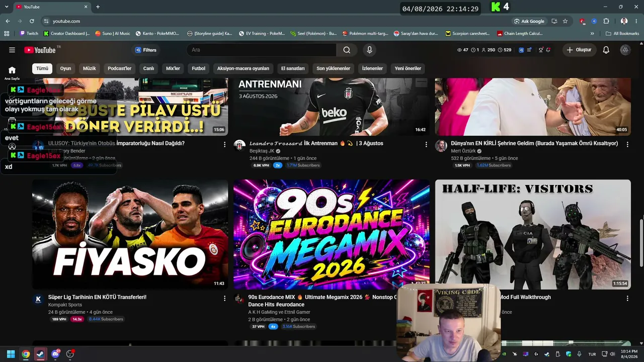Mute system volume from the tray speaker

pyautogui.click(x=612, y=354)
